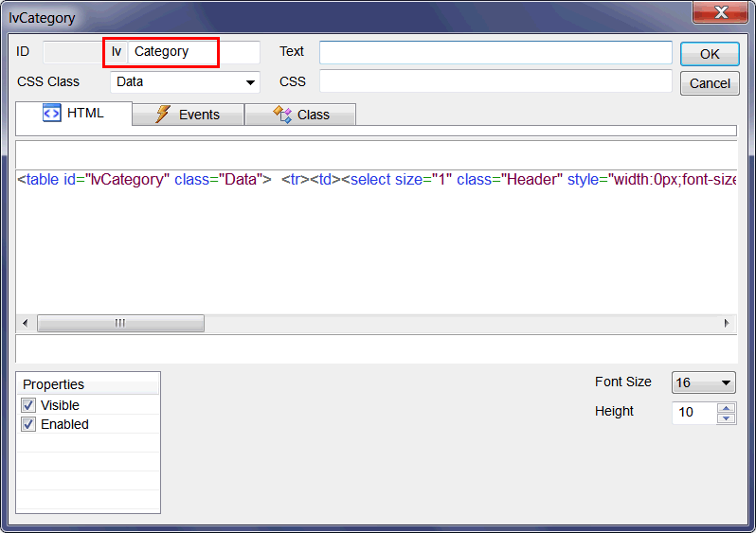Increase Height with the up stepper
The width and height of the screenshot is (756, 533).
click(x=726, y=408)
